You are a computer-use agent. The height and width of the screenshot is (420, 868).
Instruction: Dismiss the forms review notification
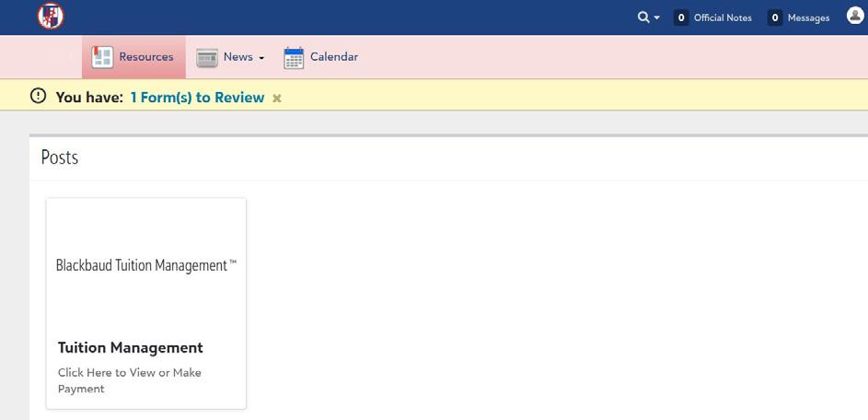click(x=277, y=99)
